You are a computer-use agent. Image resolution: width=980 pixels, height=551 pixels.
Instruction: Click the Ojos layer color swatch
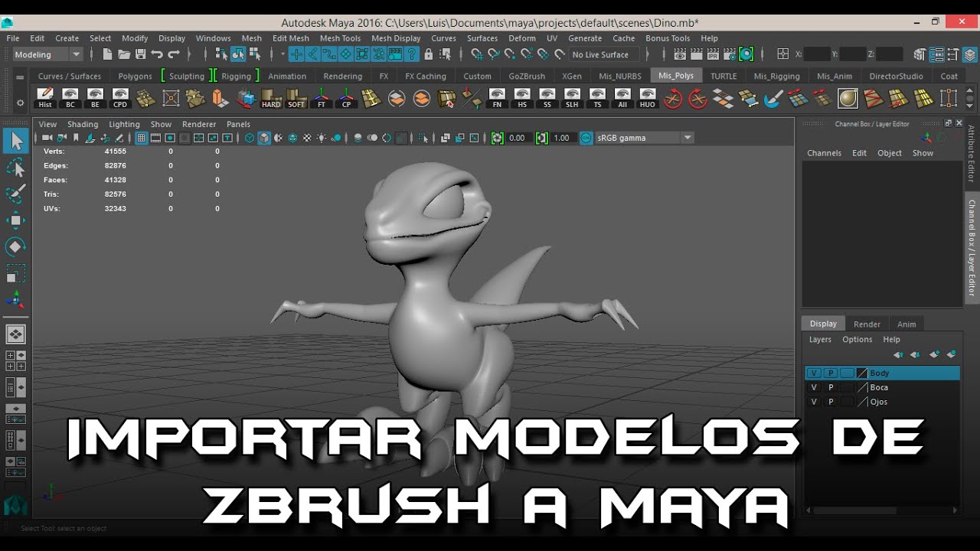[863, 402]
